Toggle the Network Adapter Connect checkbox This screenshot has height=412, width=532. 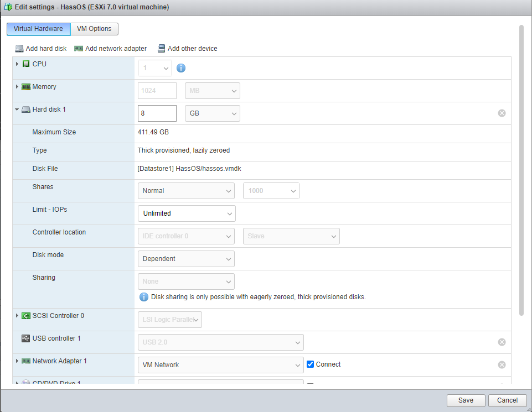pyautogui.click(x=311, y=364)
